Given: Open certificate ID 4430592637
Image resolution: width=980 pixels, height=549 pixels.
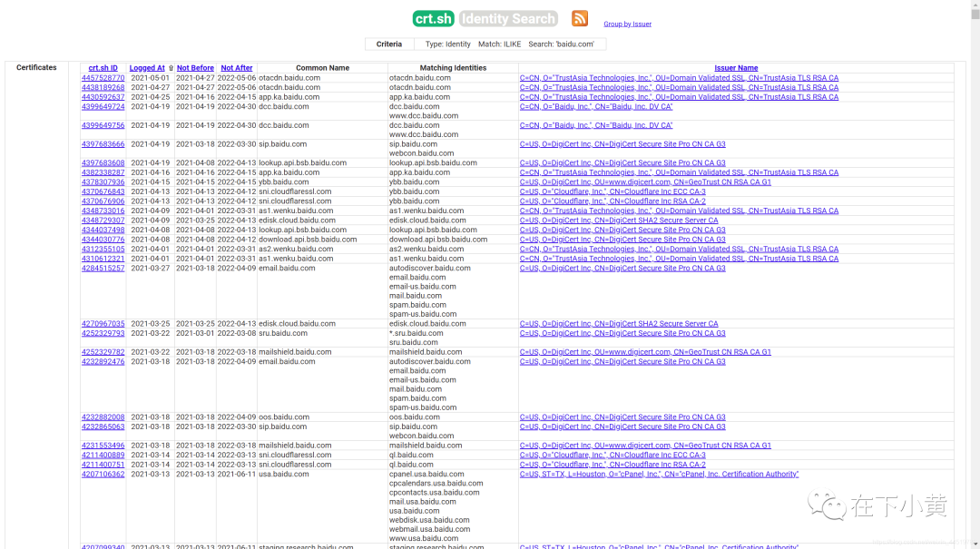Looking at the screenshot, I should pyautogui.click(x=103, y=97).
